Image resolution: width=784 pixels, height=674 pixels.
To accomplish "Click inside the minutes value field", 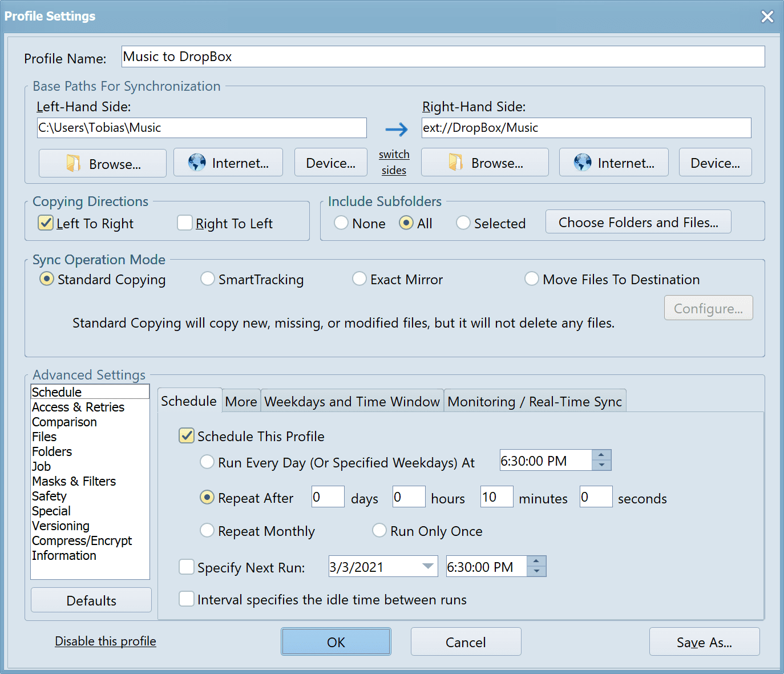I will click(496, 497).
